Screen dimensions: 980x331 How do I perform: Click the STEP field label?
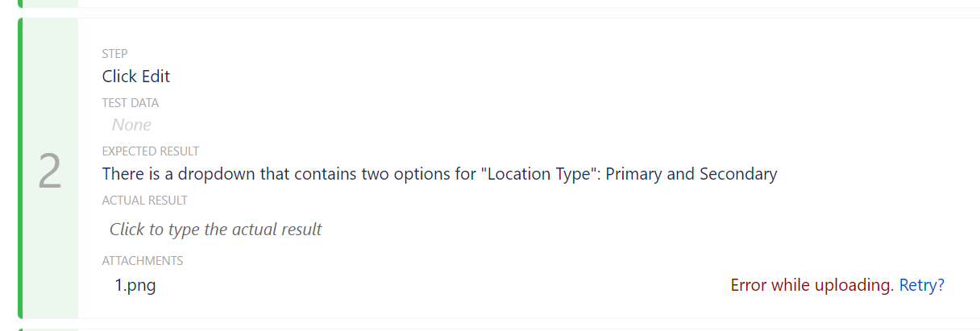pos(114,54)
